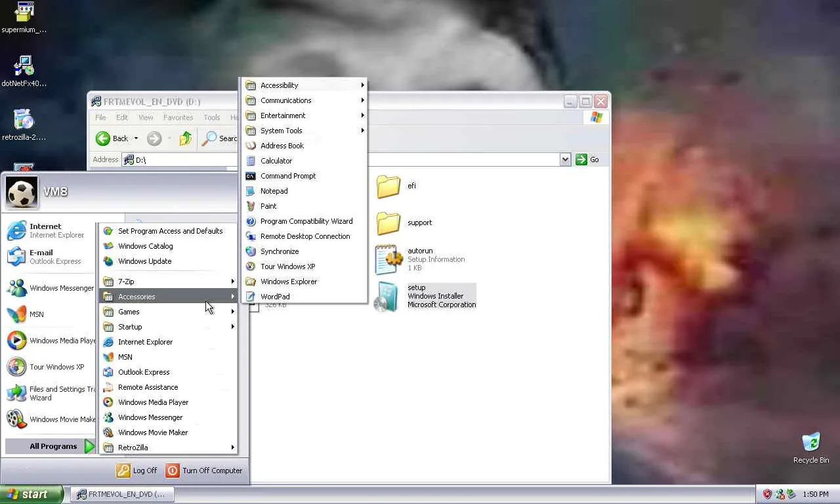Image resolution: width=840 pixels, height=504 pixels.
Task: Click the Synchronize icon
Action: pos(251,251)
